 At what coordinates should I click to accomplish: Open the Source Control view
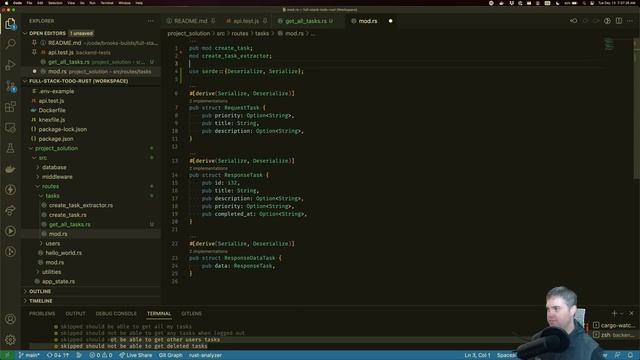click(x=10, y=86)
